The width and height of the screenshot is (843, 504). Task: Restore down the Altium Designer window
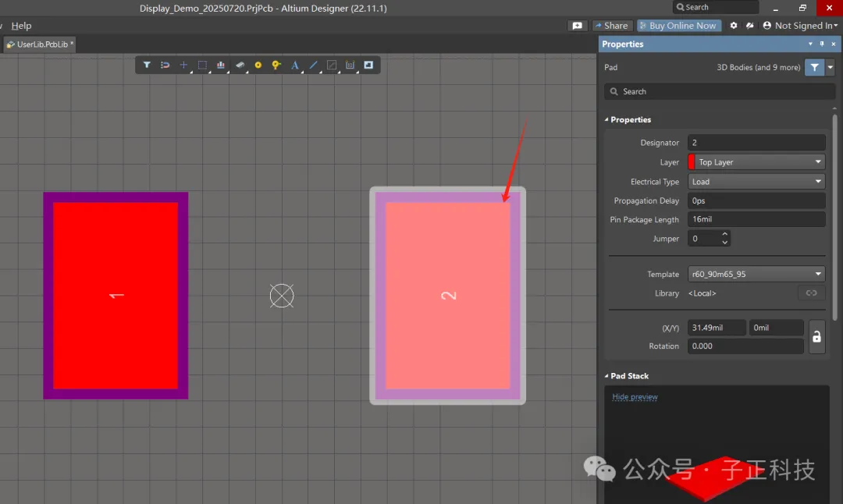(x=802, y=8)
